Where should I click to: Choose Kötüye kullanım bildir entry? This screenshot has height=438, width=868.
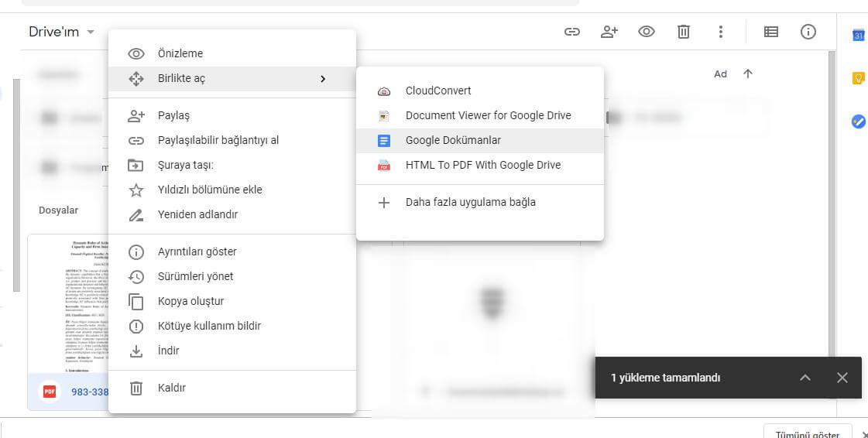232,326
